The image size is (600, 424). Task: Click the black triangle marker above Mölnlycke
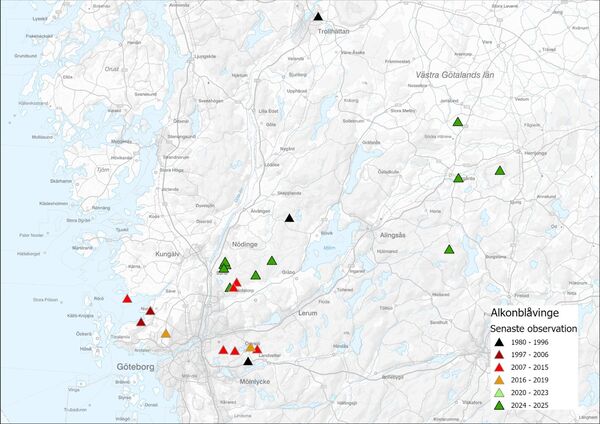pyautogui.click(x=248, y=362)
